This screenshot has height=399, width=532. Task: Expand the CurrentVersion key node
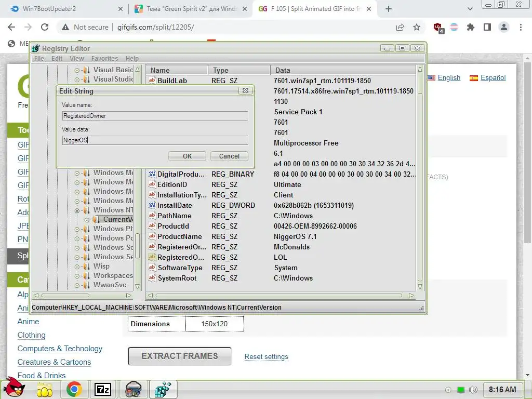tap(87, 220)
